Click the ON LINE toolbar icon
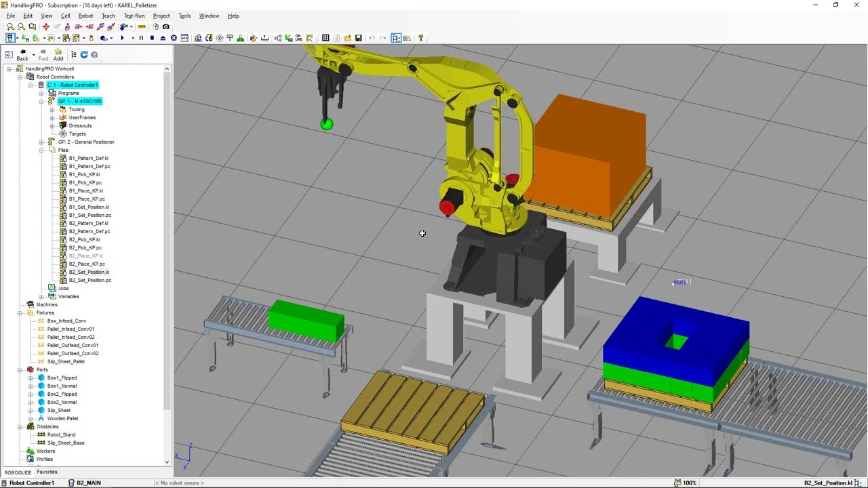The width and height of the screenshot is (868, 488). click(x=298, y=38)
